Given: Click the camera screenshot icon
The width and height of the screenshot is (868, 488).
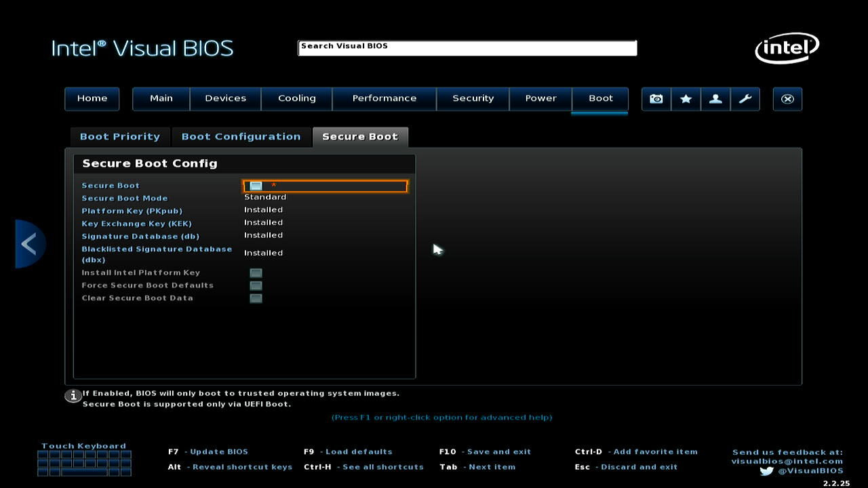Looking at the screenshot, I should coord(656,99).
